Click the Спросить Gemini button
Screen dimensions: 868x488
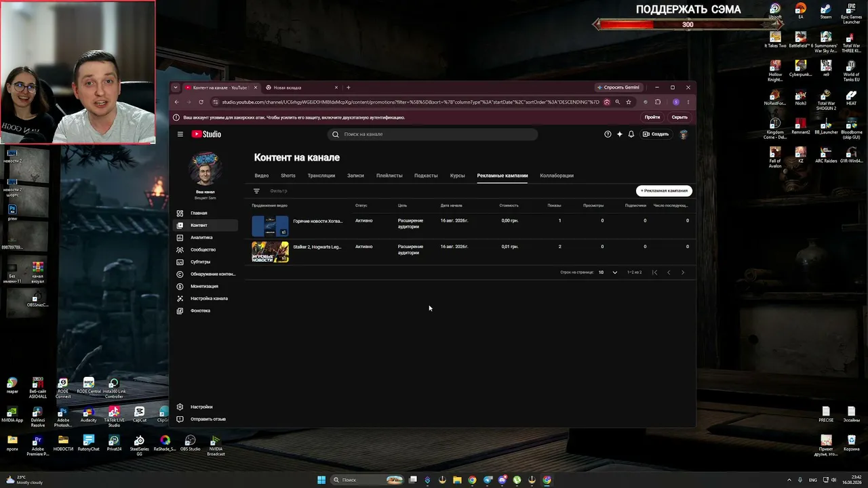618,87
